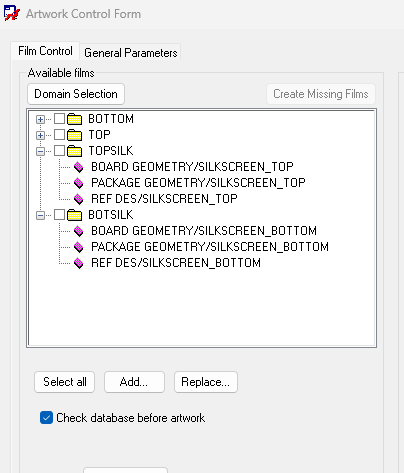The height and width of the screenshot is (473, 404).
Task: Click the BOARD GEOMETRY/SILKSCREEN_BOTTOM subclass diamond icon
Action: pyautogui.click(x=79, y=231)
